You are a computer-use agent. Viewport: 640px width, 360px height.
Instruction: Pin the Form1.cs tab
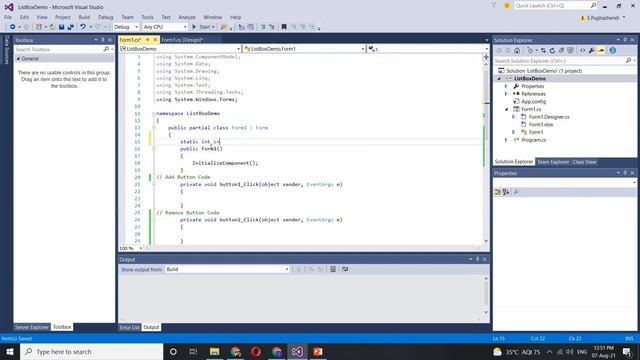[x=148, y=40]
